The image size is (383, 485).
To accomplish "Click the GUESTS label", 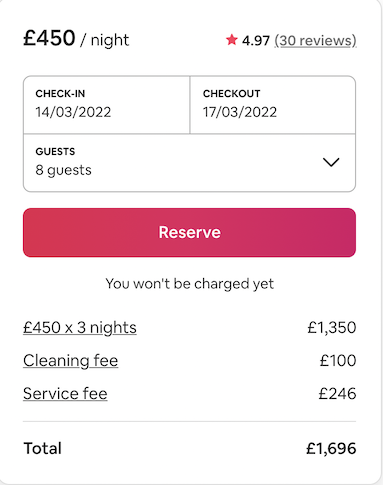I will click(55, 152).
